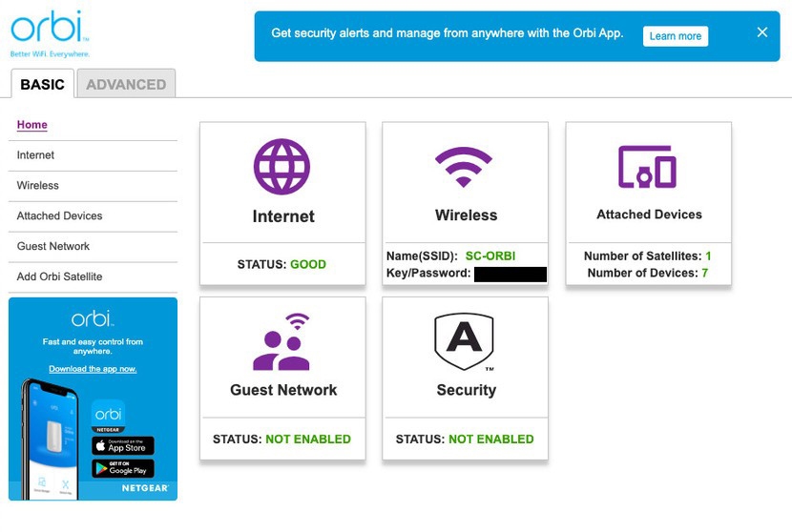Click the Guest Network people icon
This screenshot has height=532, width=792.
[x=282, y=341]
